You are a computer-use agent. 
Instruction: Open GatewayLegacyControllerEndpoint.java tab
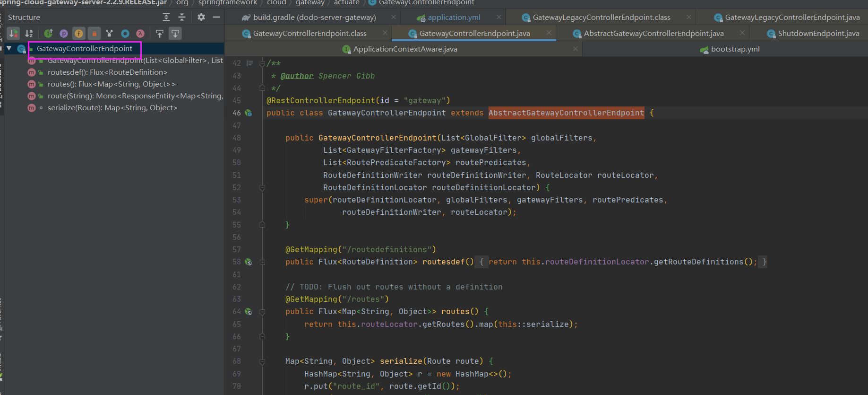click(792, 18)
